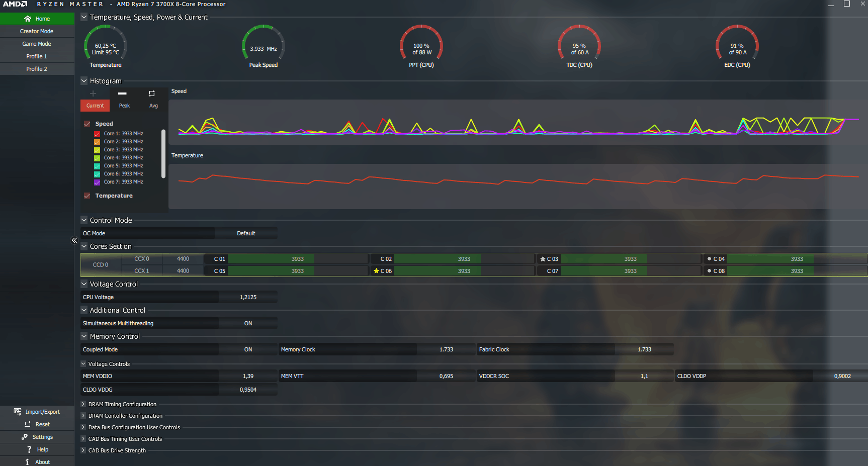Expand DRAM Contoller Configuration
The width and height of the screenshot is (868, 466).
[83, 415]
